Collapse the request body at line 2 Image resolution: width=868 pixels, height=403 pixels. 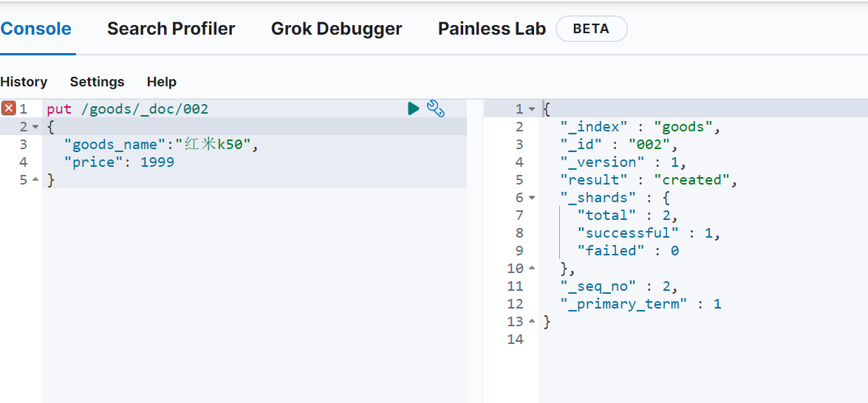tap(35, 127)
